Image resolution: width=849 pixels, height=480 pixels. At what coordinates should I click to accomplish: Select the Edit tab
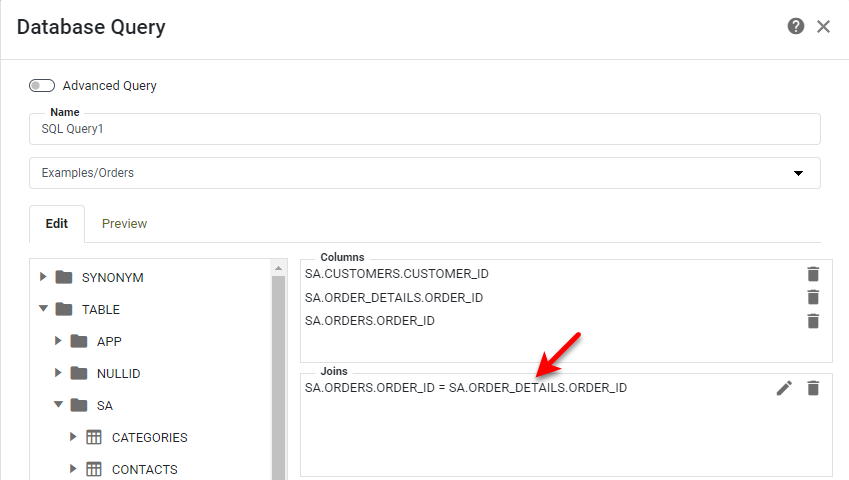tap(57, 224)
